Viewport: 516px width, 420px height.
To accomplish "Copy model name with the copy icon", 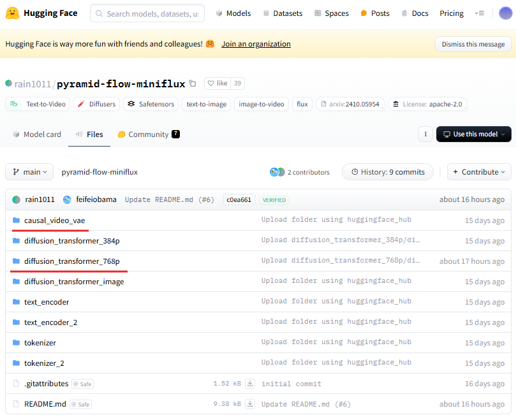I will pos(193,83).
